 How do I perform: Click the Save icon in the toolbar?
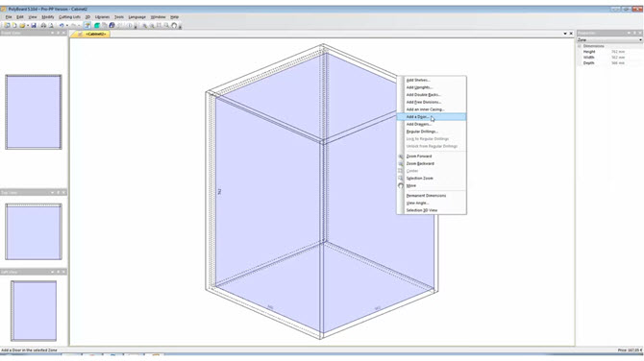click(x=34, y=25)
